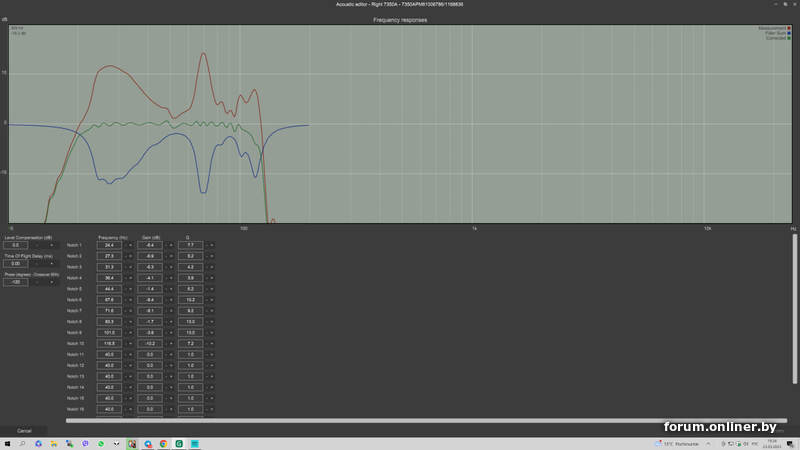Image resolution: width=800 pixels, height=450 pixels.
Task: Toggle the blue Filter Sum legend swatch
Action: [789, 33]
